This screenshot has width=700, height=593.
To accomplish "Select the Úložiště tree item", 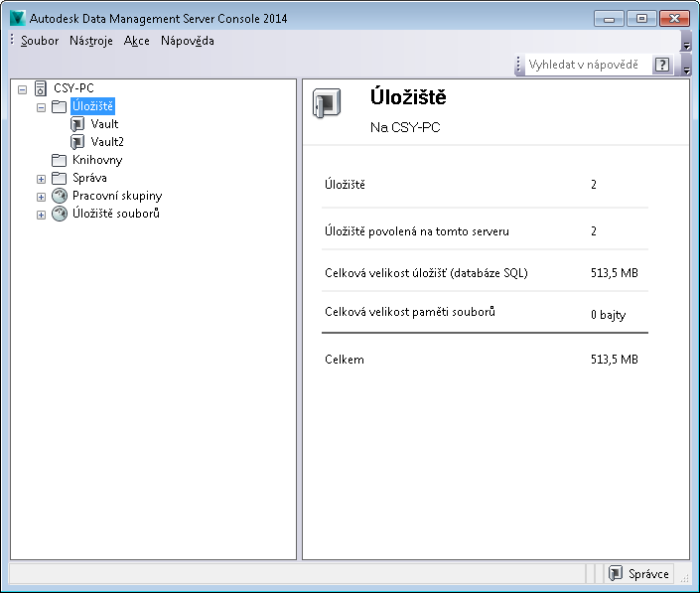I will pyautogui.click(x=93, y=106).
